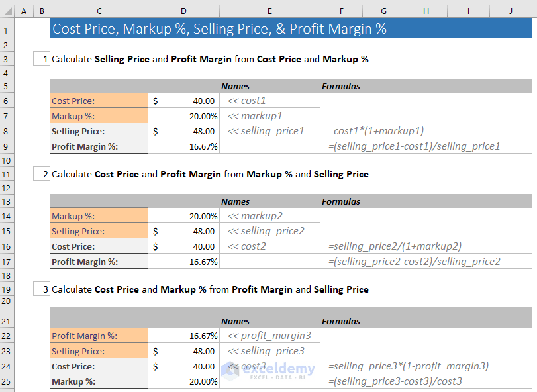
Task: Select the << profit_margin3 name cell
Action: [269, 336]
